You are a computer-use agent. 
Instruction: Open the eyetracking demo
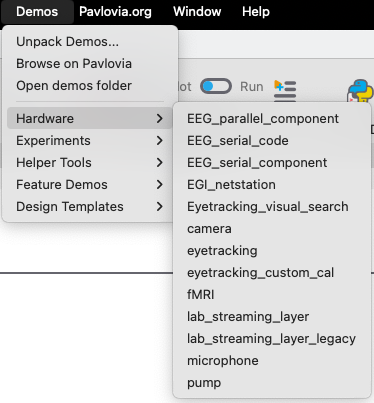(272, 251)
